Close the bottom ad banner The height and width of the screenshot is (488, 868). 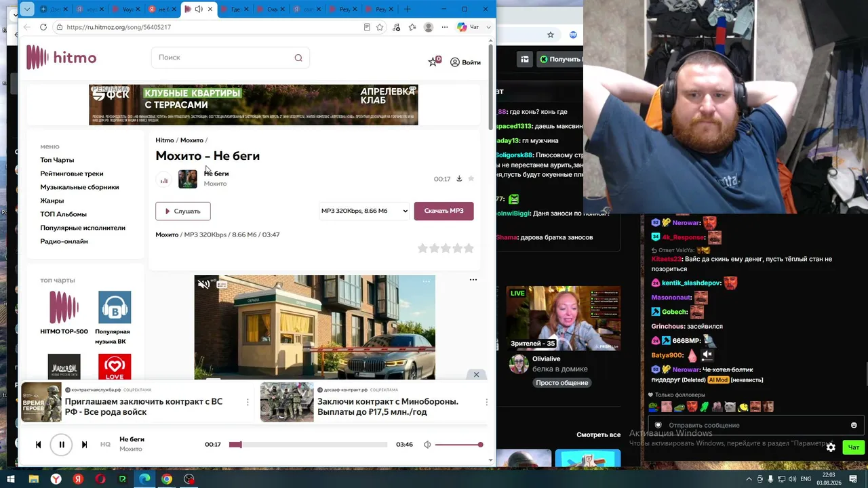pos(476,374)
